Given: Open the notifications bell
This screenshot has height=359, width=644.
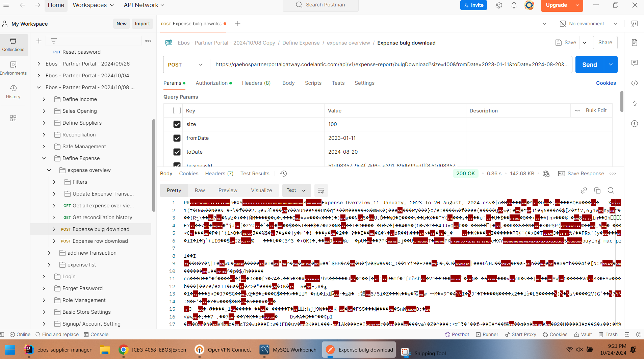Looking at the screenshot, I should coord(514,5).
